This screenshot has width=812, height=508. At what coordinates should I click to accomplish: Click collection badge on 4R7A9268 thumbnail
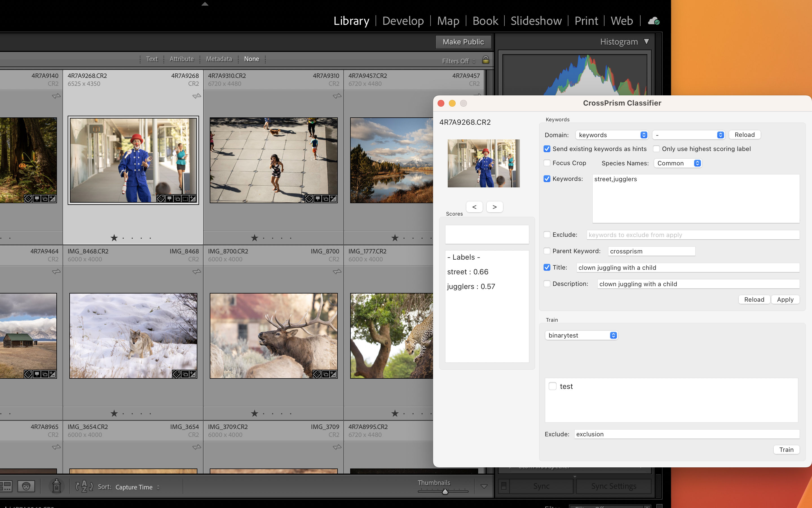point(177,199)
